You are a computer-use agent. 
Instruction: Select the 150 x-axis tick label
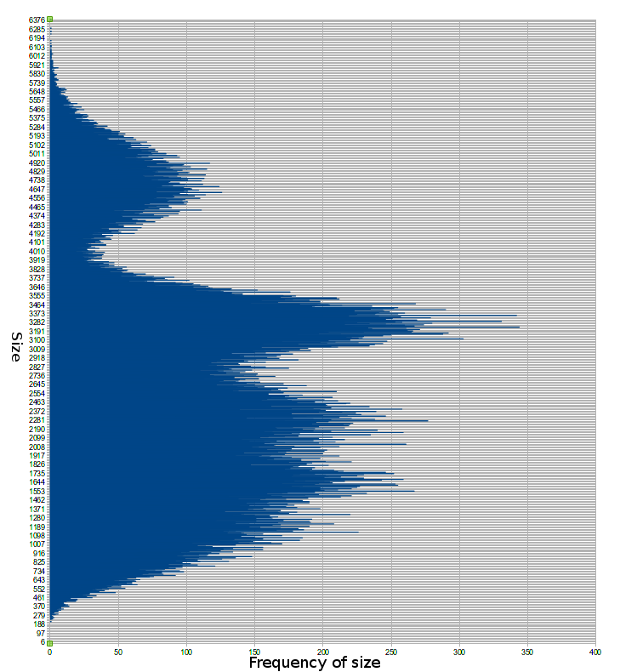255,652
